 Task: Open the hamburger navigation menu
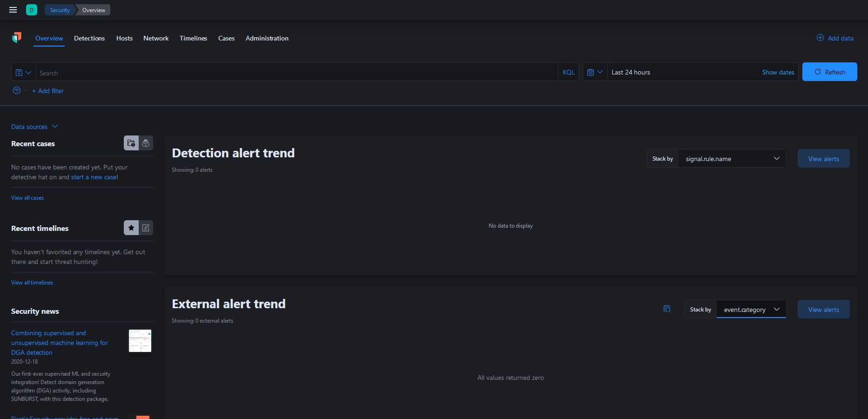[13, 10]
